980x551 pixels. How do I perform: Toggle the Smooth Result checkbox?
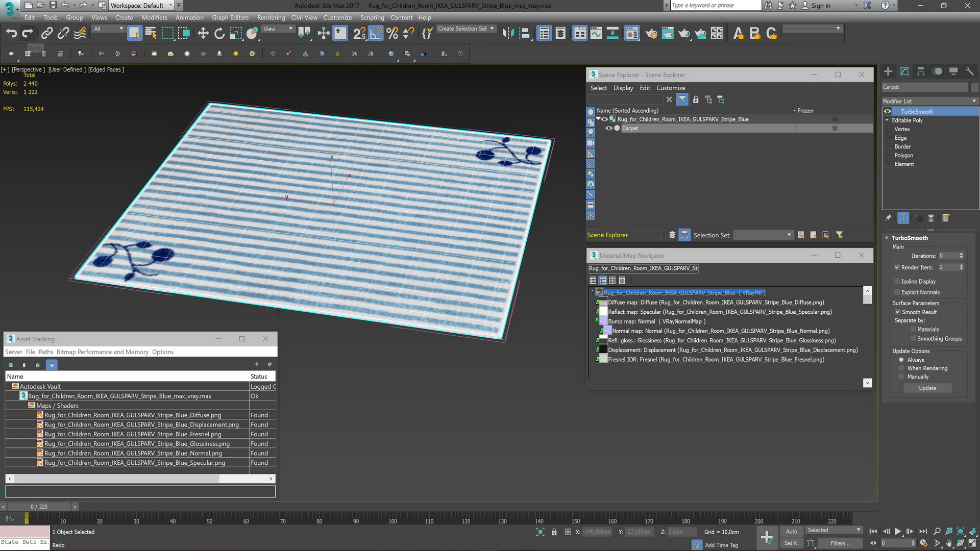(x=897, y=312)
